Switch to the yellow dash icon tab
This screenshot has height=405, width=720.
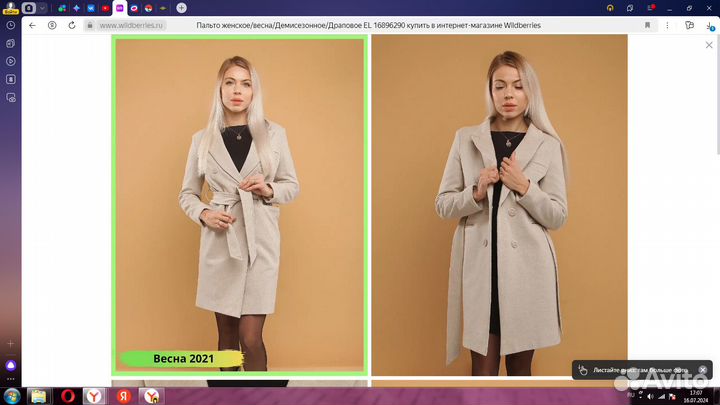[x=163, y=8]
